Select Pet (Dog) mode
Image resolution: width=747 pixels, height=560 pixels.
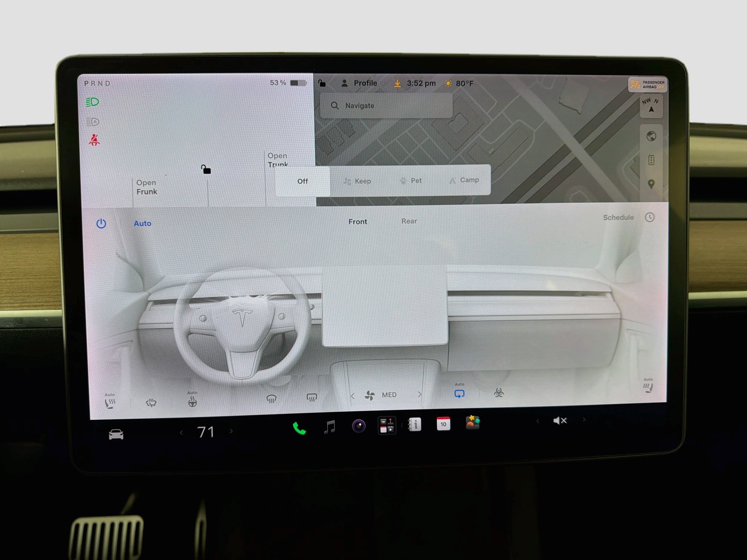(x=411, y=181)
